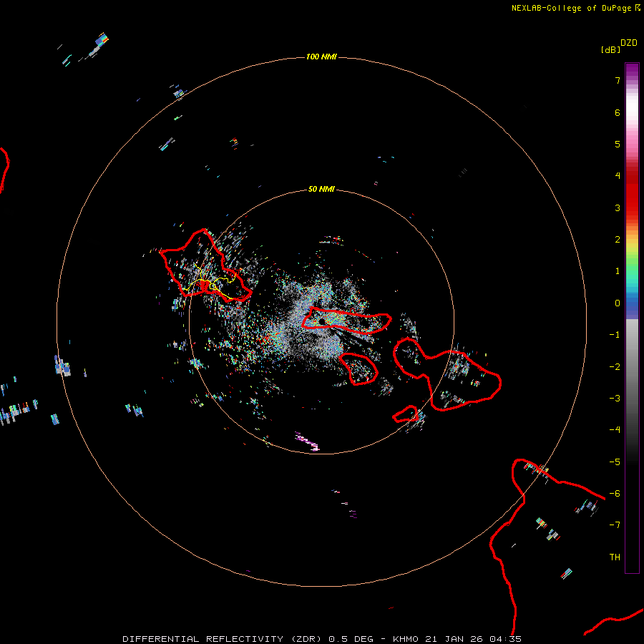Click the -3 value on color scale
This screenshot has height=644, width=644.
615,399
